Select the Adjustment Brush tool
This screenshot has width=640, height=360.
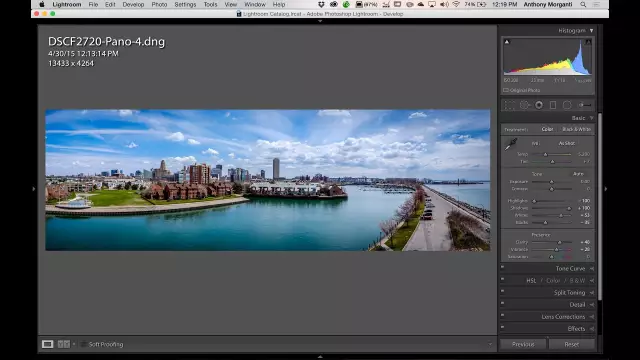click(584, 105)
